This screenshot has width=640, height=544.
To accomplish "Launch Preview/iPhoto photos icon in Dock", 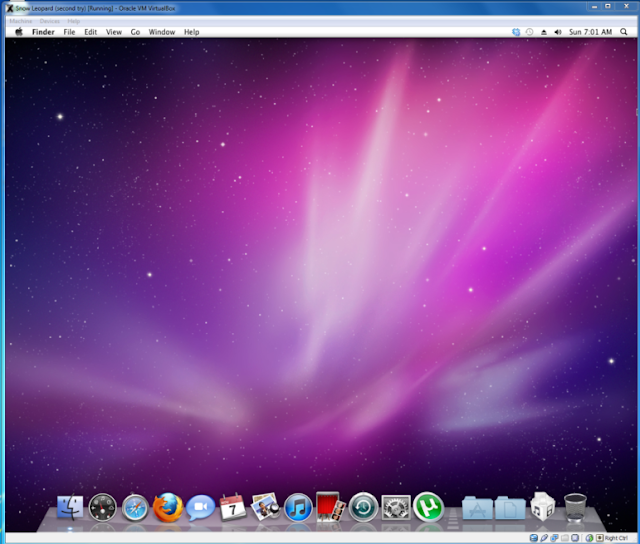I will pyautogui.click(x=265, y=506).
